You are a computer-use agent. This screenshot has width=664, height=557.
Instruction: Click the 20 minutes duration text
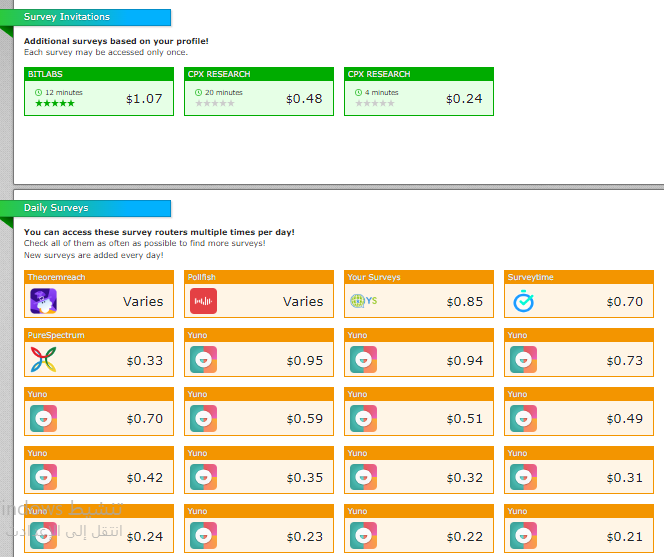(x=224, y=92)
